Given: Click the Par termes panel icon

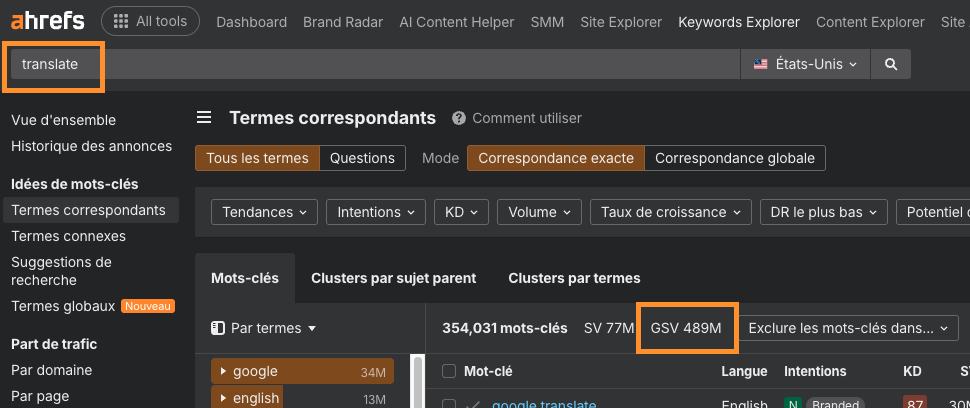Looking at the screenshot, I should coord(218,328).
